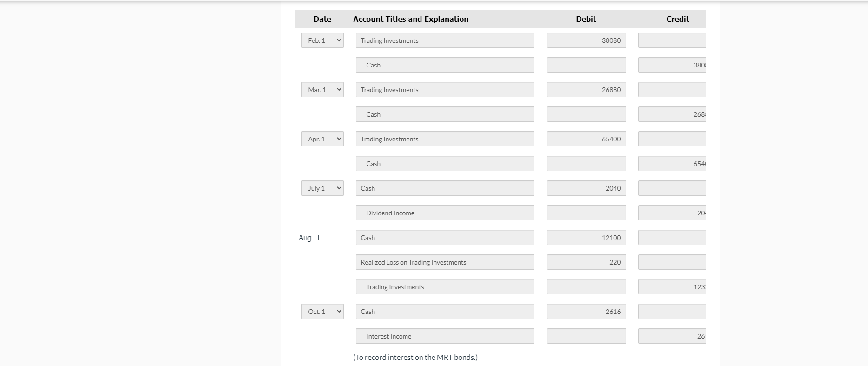Click the Account Titles and Explanation header
The image size is (868, 366).
pyautogui.click(x=411, y=19)
